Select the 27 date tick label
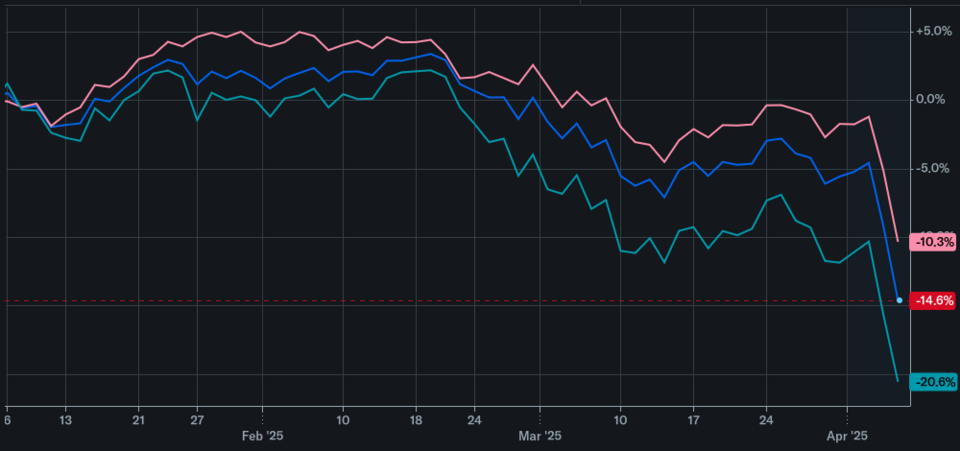 click(197, 422)
